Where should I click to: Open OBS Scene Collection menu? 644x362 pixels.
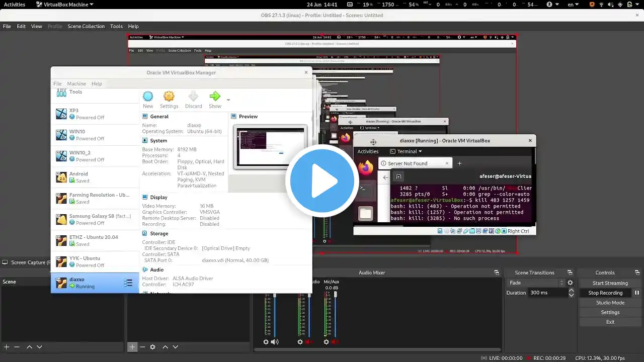tap(86, 26)
